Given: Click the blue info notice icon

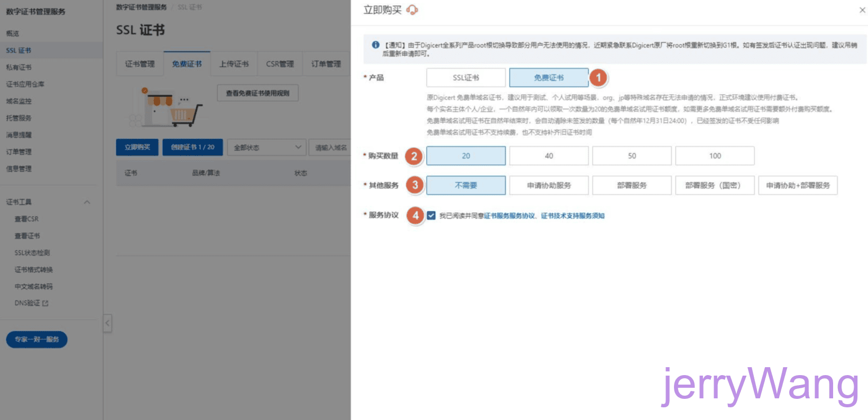Looking at the screenshot, I should point(375,45).
